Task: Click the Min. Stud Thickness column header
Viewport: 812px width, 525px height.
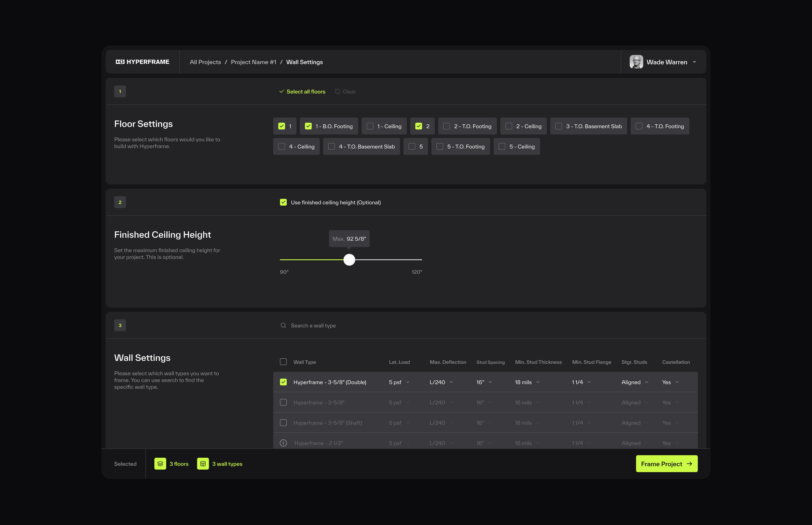Action: pyautogui.click(x=538, y=362)
